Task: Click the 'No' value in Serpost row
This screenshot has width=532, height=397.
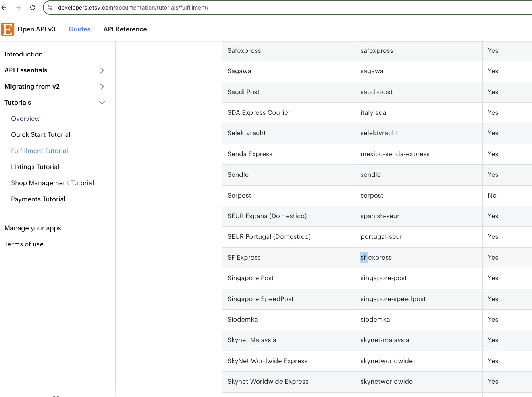Action: (x=492, y=196)
